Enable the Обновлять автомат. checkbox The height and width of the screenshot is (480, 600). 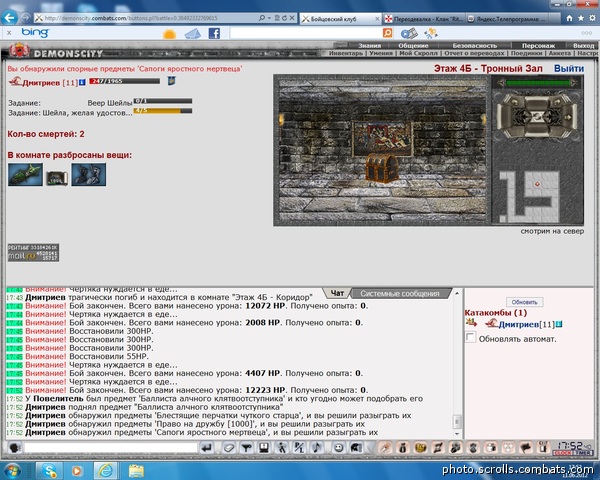point(470,337)
